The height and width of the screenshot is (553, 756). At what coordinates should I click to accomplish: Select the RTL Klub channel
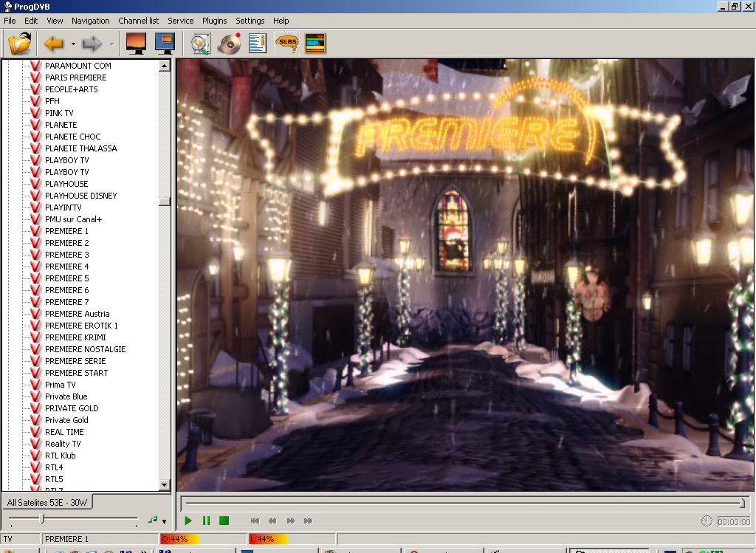point(61,455)
